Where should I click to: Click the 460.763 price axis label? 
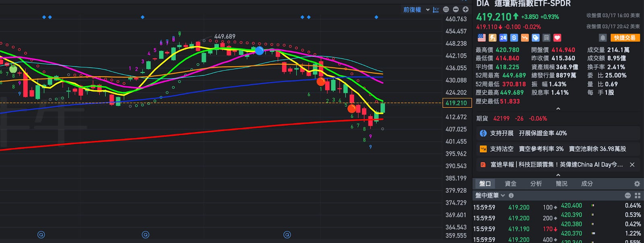pos(456,19)
